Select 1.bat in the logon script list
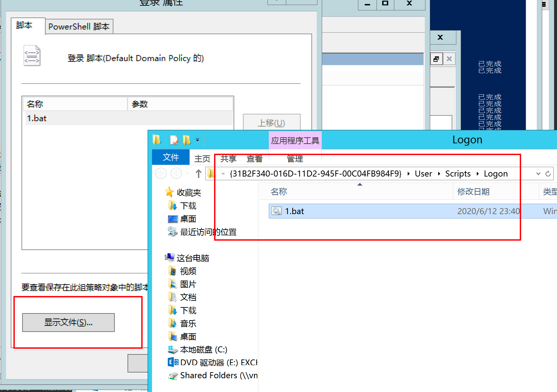 [37, 118]
